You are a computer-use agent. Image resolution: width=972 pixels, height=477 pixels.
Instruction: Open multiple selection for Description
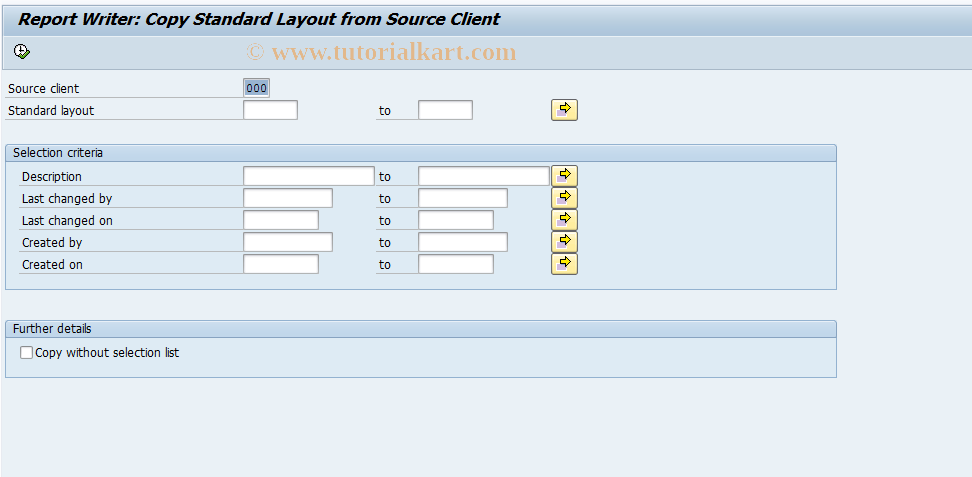pyautogui.click(x=564, y=176)
